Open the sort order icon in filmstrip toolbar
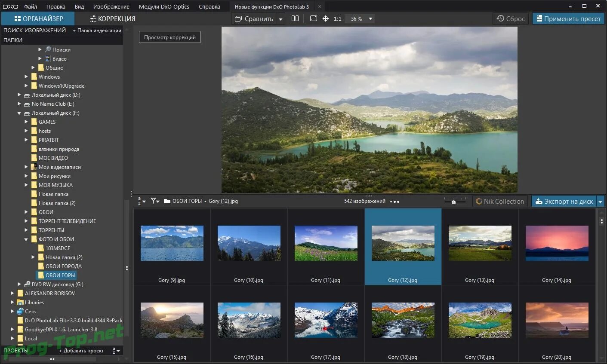The height and width of the screenshot is (364, 607). [142, 201]
